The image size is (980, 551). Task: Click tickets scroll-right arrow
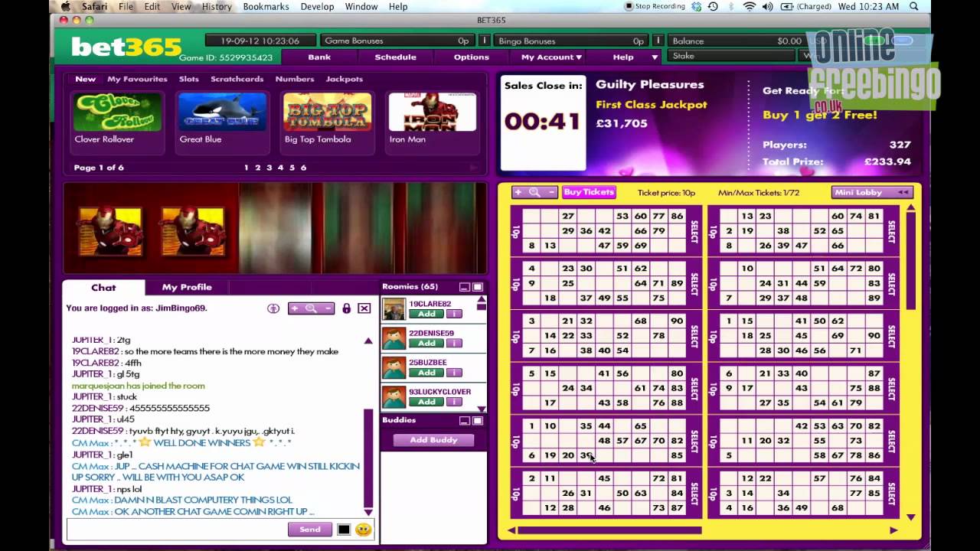(893, 530)
